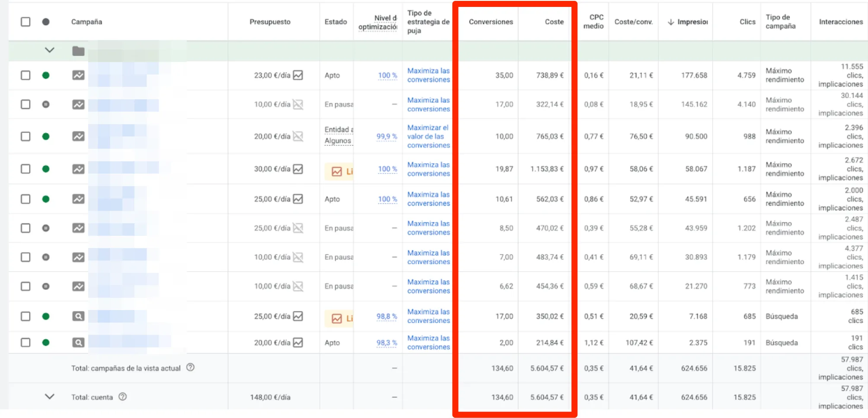Click the 99,9 % optimization score link
This screenshot has height=418, width=868.
386,136
